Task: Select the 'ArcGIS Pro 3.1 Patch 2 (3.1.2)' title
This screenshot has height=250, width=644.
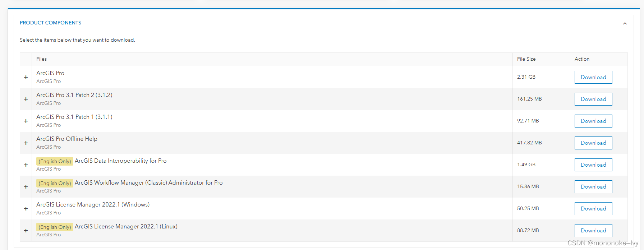Action: pyautogui.click(x=74, y=95)
